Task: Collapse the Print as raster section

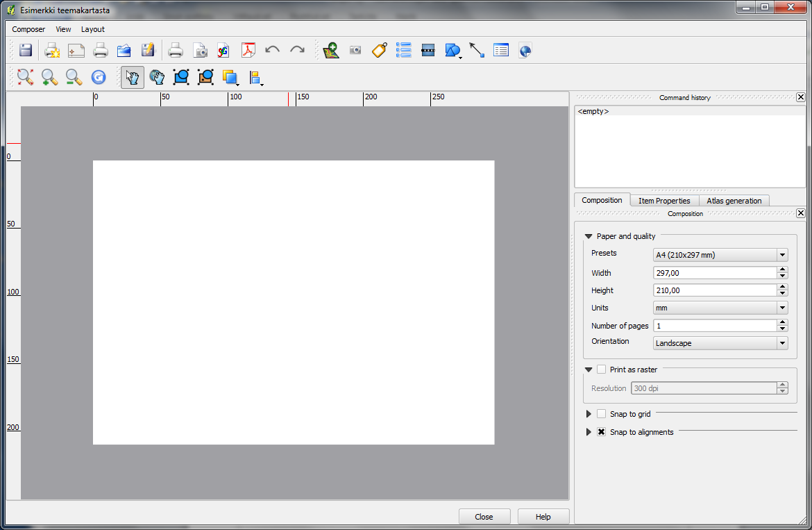Action: coord(589,370)
